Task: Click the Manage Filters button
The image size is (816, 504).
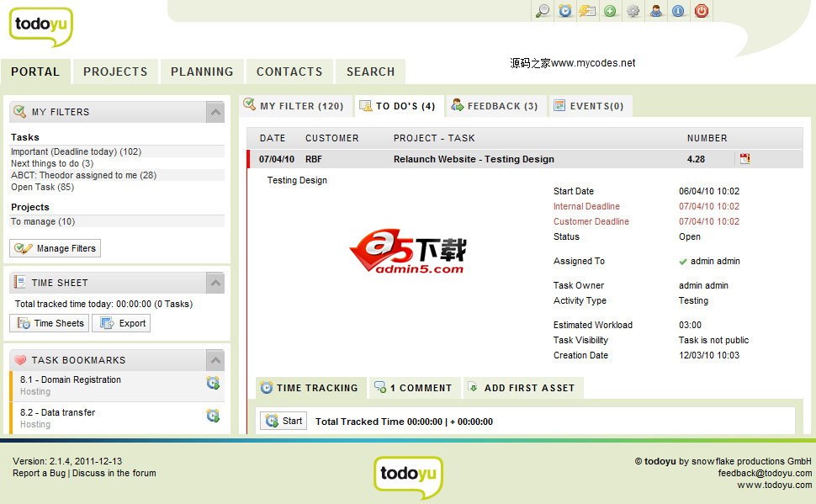Action: [56, 248]
